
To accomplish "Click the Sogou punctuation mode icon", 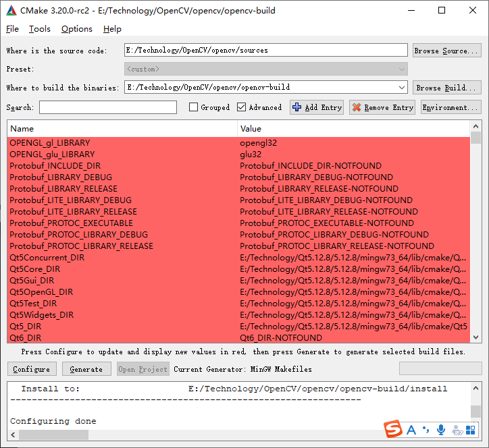I will (426, 430).
